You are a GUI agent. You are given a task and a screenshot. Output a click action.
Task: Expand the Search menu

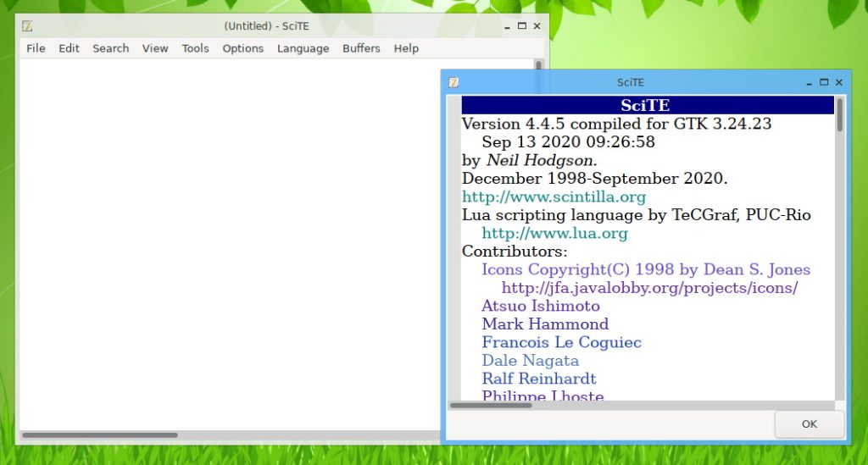111,48
